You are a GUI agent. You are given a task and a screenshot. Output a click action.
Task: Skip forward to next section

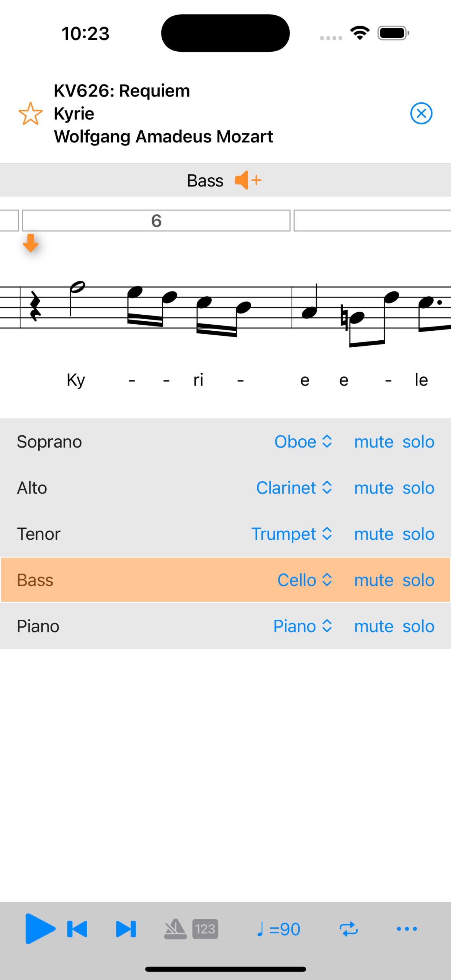[126, 929]
